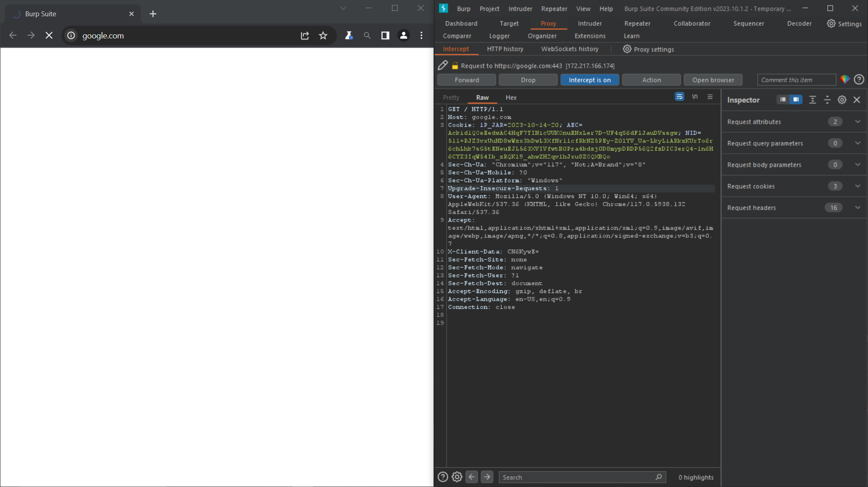
Task: Open the Proxy settings gear
Action: pyautogui.click(x=627, y=49)
